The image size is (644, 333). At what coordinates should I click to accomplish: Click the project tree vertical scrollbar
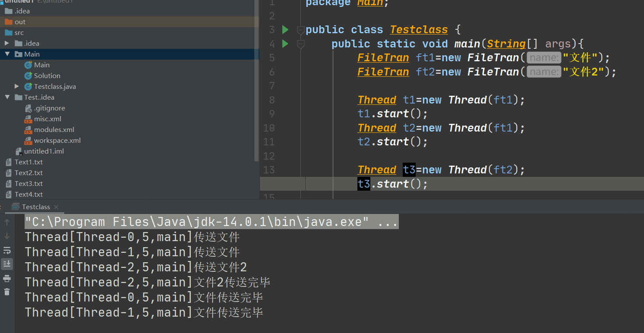[x=257, y=80]
